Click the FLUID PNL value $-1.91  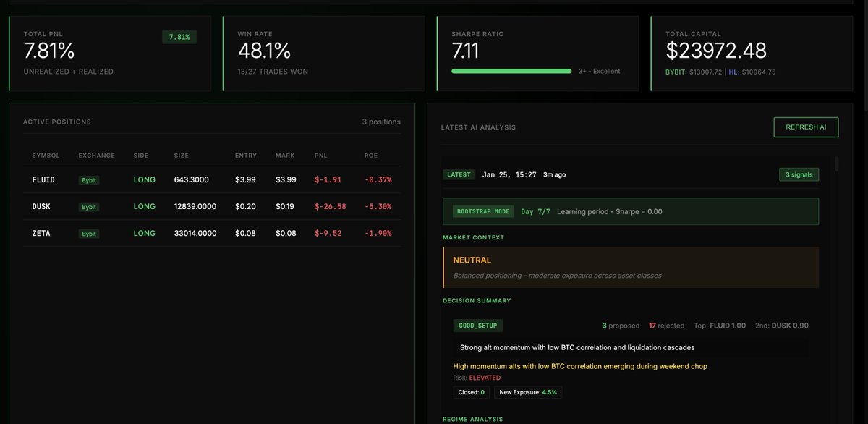point(328,179)
